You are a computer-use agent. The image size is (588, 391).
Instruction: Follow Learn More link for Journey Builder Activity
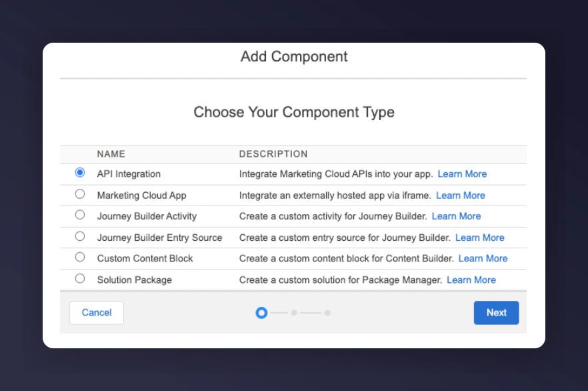456,216
